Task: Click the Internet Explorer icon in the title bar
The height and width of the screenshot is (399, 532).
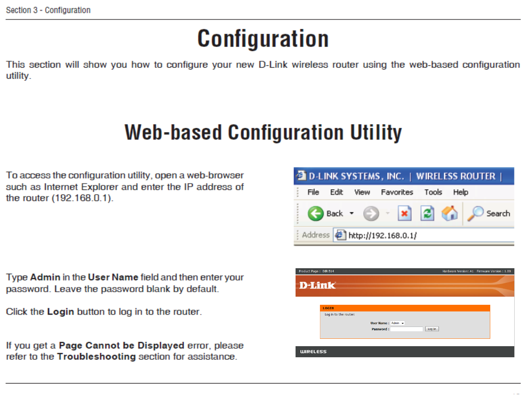Action: (x=302, y=175)
